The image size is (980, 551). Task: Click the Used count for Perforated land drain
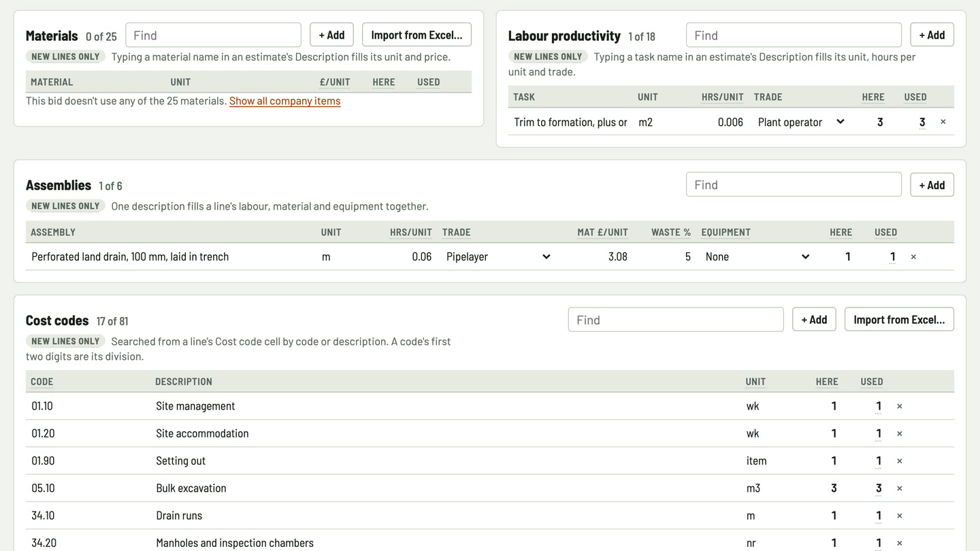[x=892, y=257]
